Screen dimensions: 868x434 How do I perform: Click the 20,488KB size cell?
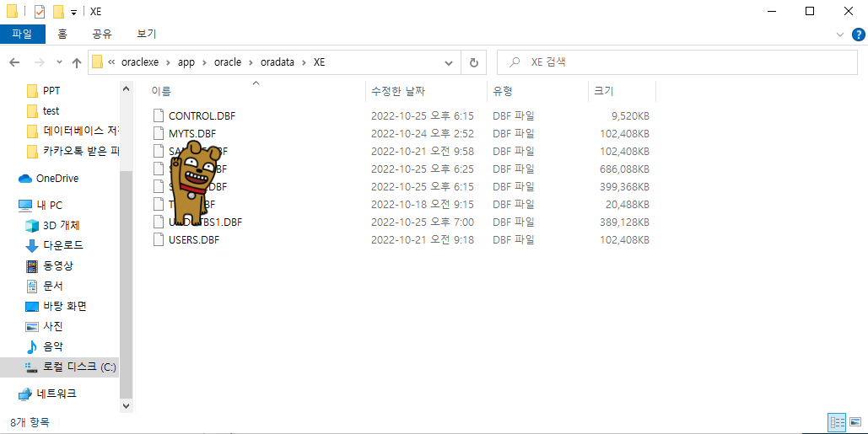pyautogui.click(x=628, y=205)
